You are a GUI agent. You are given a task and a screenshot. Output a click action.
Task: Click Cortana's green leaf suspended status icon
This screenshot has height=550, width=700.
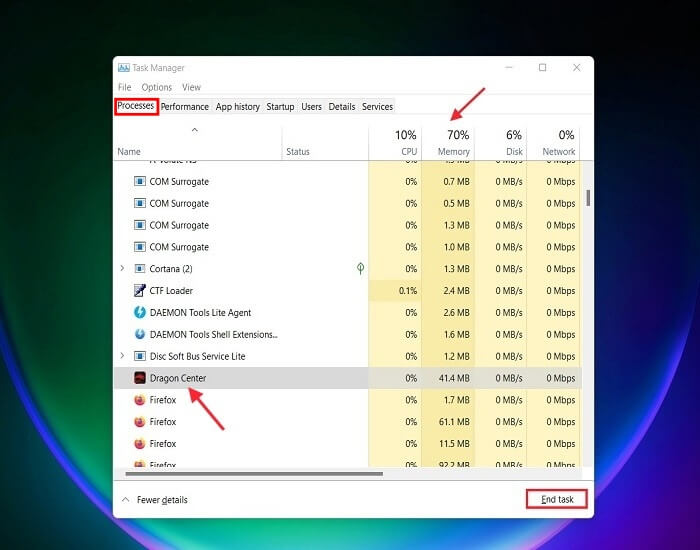click(x=360, y=268)
